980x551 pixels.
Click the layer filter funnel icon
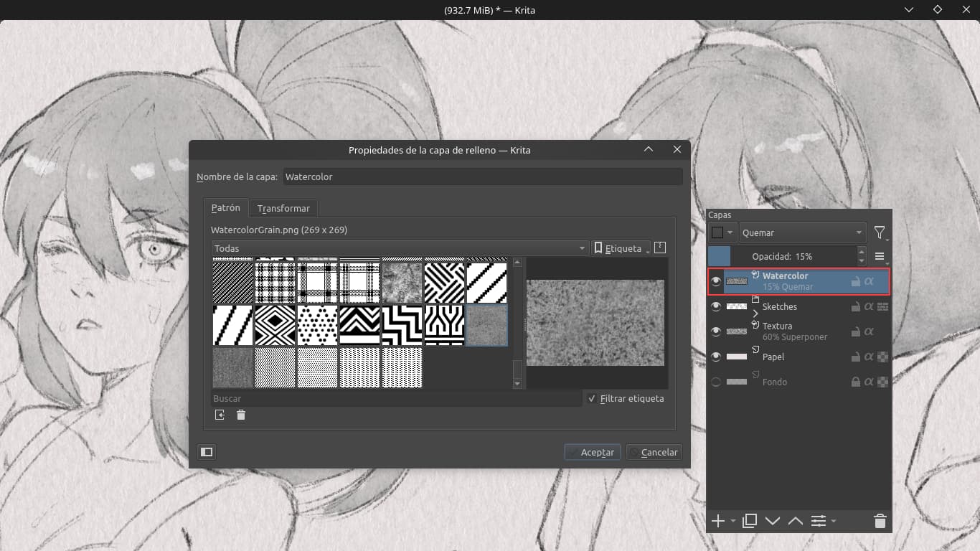click(880, 232)
